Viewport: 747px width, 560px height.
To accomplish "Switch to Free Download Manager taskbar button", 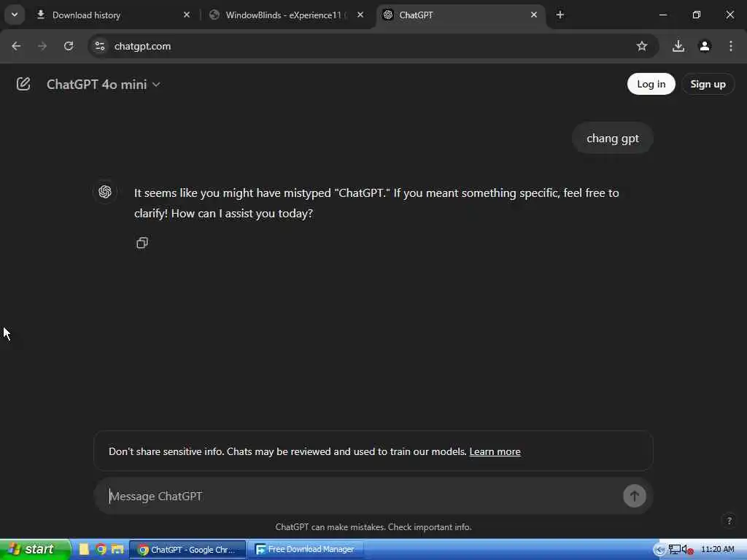I will click(x=306, y=550).
